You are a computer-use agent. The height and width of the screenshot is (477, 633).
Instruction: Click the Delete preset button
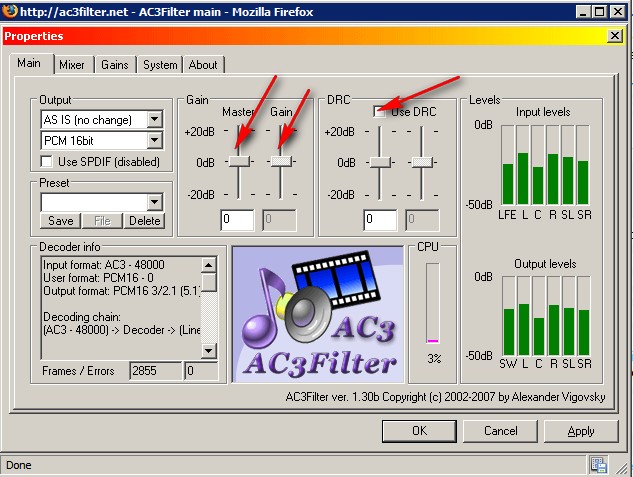click(x=145, y=221)
